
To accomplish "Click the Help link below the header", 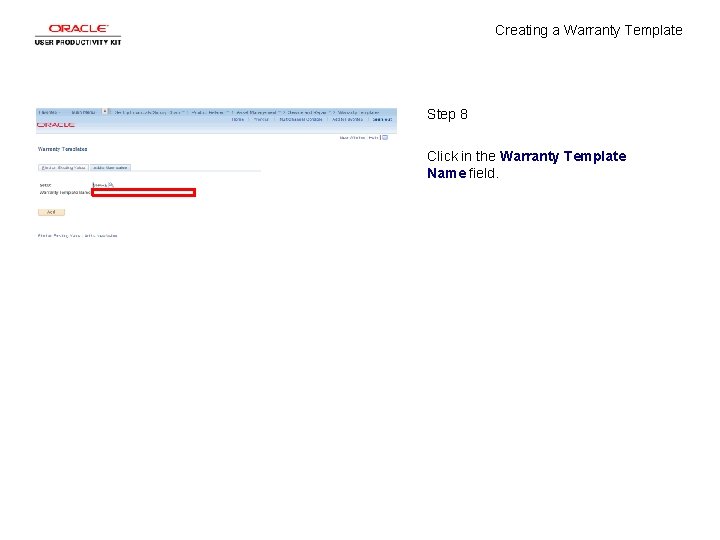I will [373, 137].
